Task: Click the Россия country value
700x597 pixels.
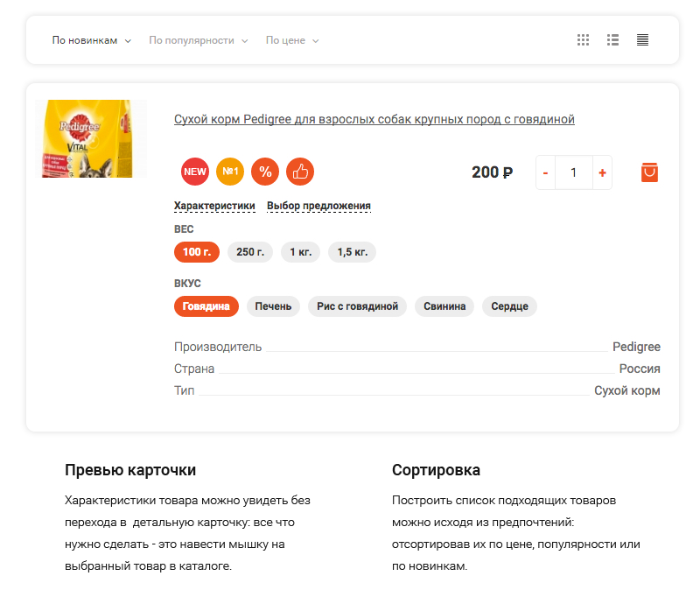Action: click(x=640, y=369)
